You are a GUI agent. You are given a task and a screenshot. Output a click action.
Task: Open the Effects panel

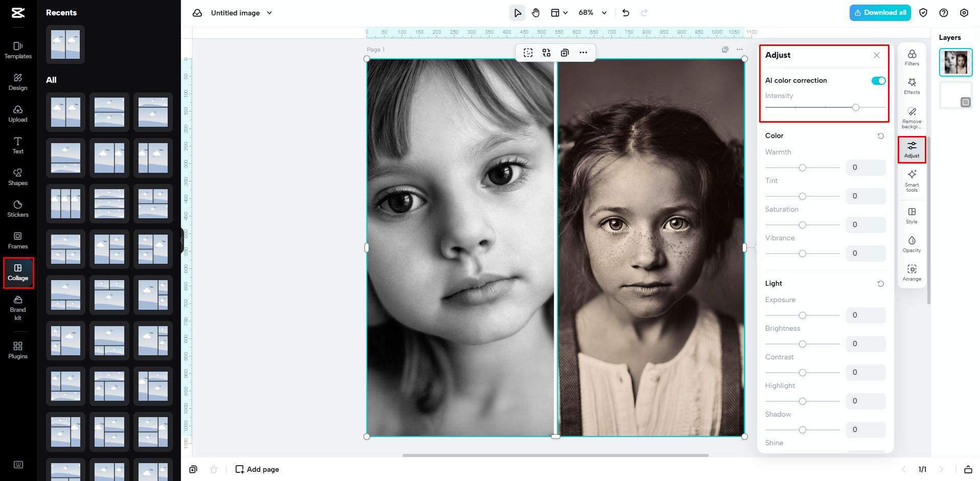point(911,86)
